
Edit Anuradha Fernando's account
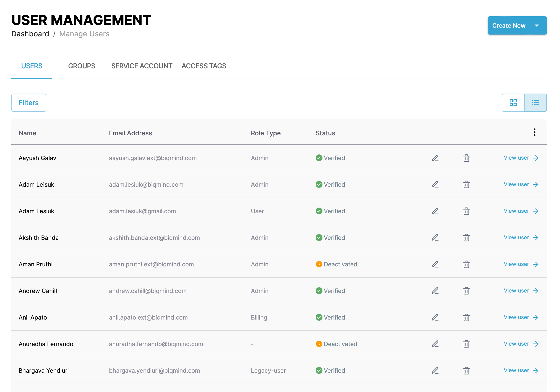[x=435, y=344]
